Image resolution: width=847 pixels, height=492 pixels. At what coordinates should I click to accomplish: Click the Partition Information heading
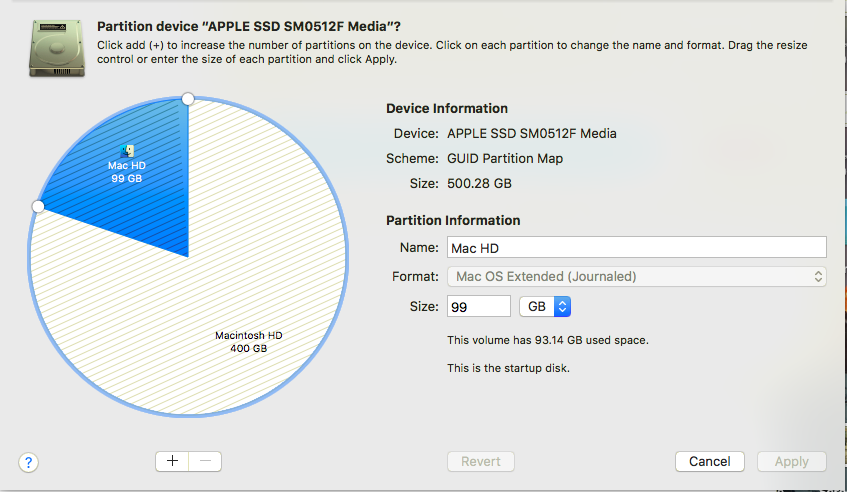[453, 220]
